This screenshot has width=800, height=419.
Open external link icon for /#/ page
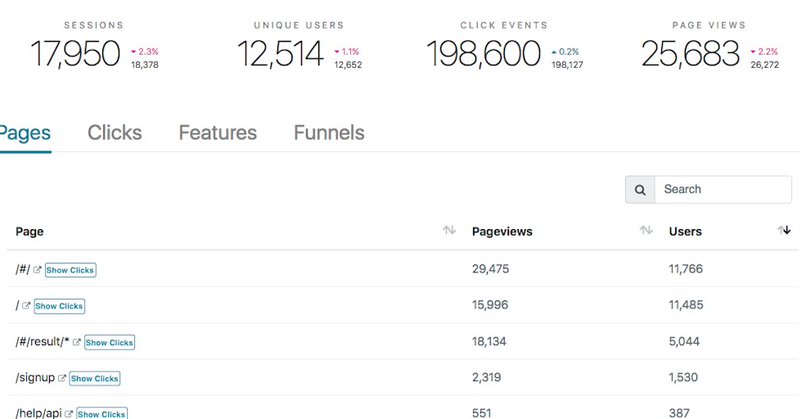tap(37, 269)
